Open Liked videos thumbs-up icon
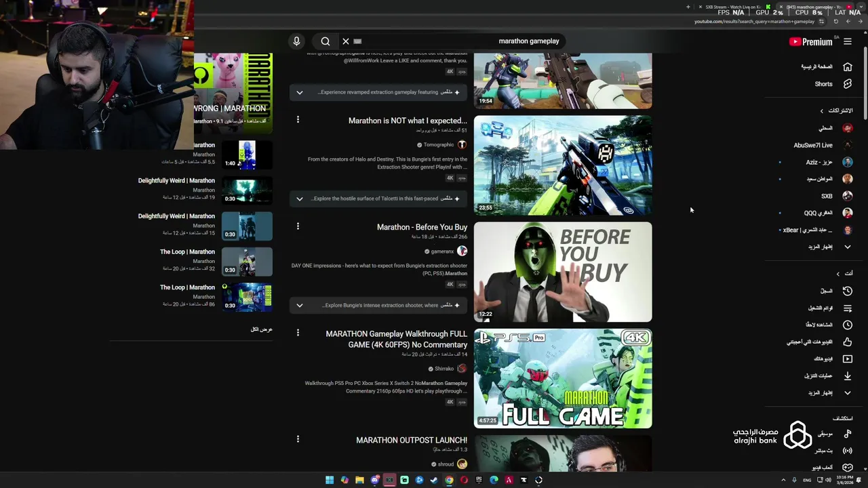The image size is (868, 488). pyautogui.click(x=848, y=342)
